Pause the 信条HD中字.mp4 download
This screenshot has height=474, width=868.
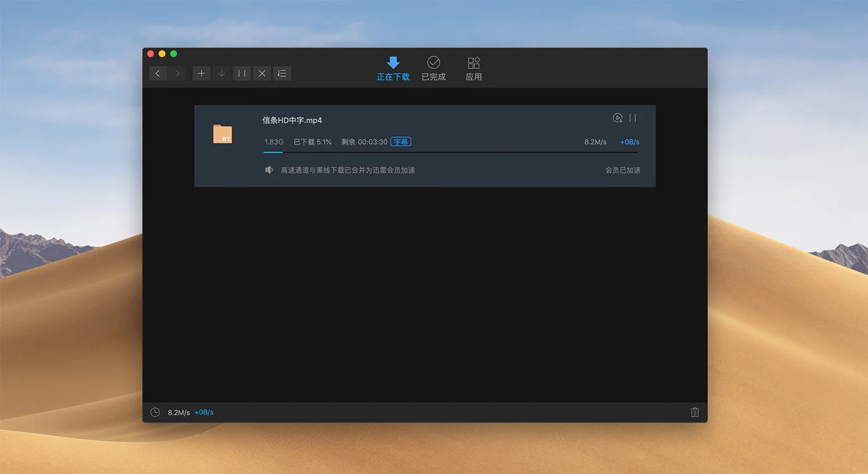click(x=633, y=118)
